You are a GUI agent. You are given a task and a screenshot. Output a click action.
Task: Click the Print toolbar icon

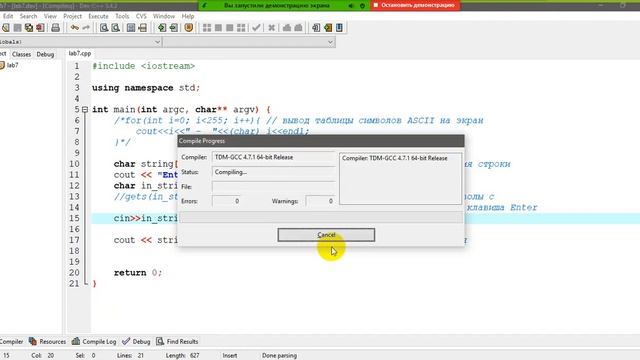click(56, 28)
